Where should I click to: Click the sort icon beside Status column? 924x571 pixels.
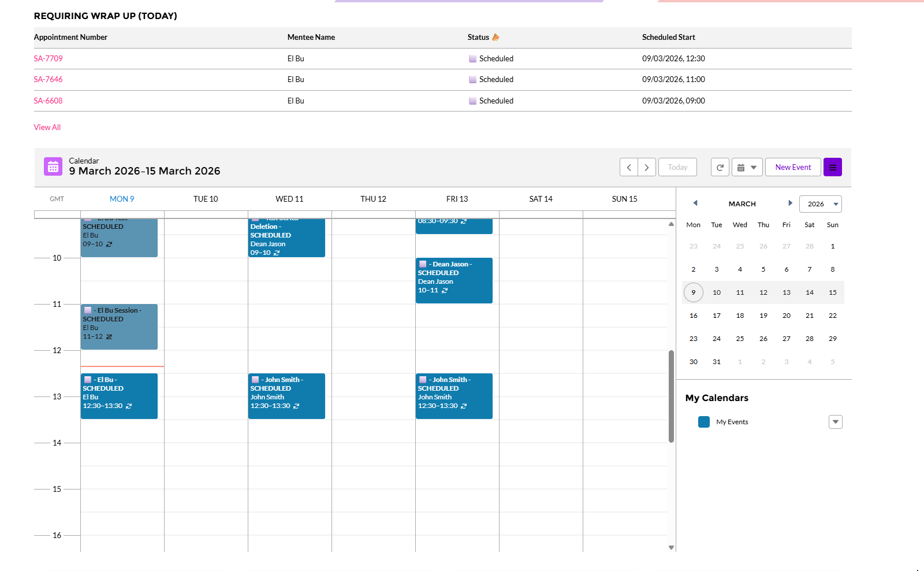click(495, 37)
